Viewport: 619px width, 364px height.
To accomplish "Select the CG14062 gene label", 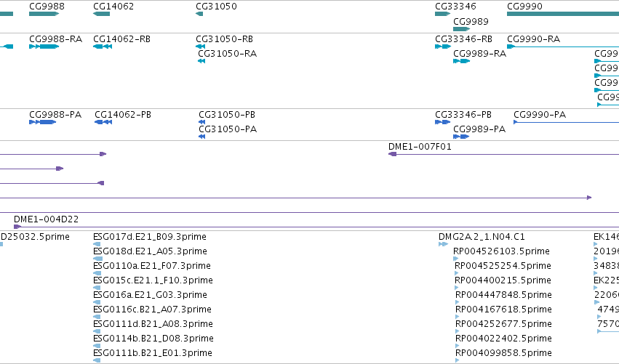I will [113, 7].
